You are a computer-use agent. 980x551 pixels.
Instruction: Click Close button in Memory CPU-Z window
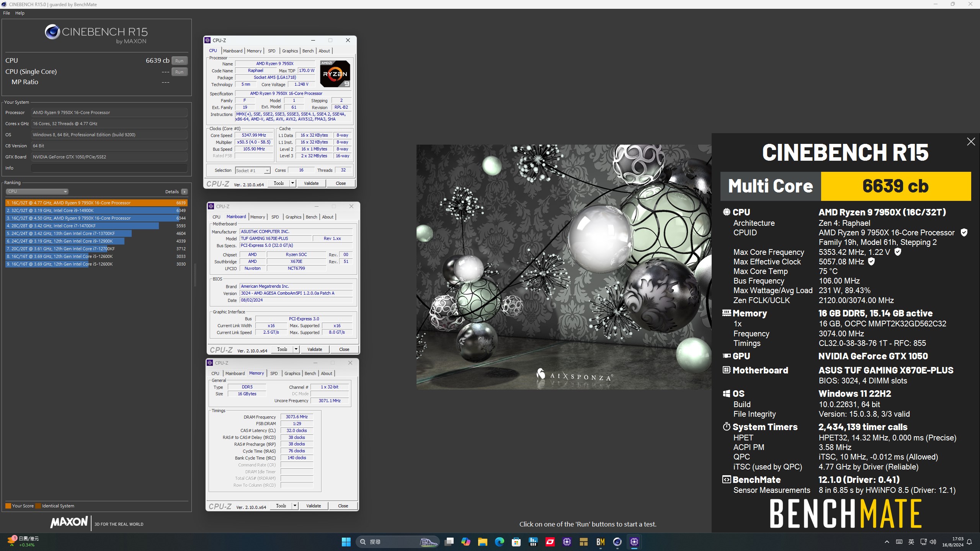pyautogui.click(x=343, y=506)
